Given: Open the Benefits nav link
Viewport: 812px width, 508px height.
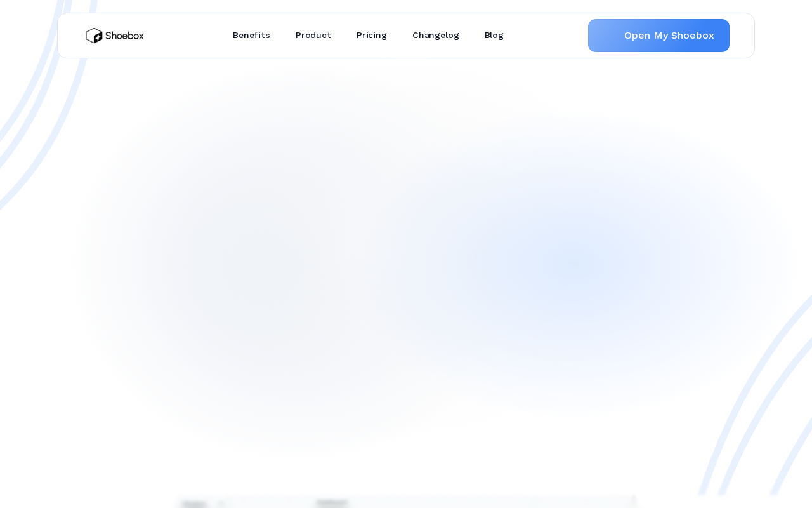Looking at the screenshot, I should click(251, 36).
